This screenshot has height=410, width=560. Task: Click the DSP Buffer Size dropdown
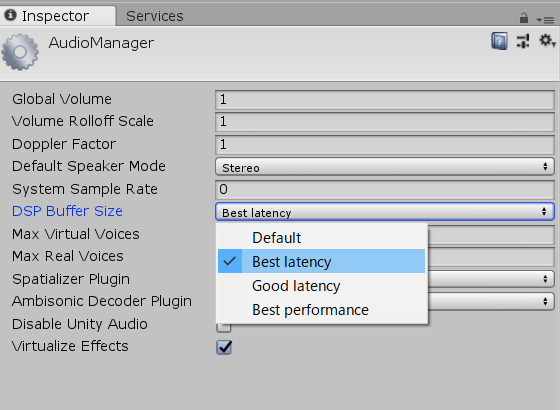[385, 211]
